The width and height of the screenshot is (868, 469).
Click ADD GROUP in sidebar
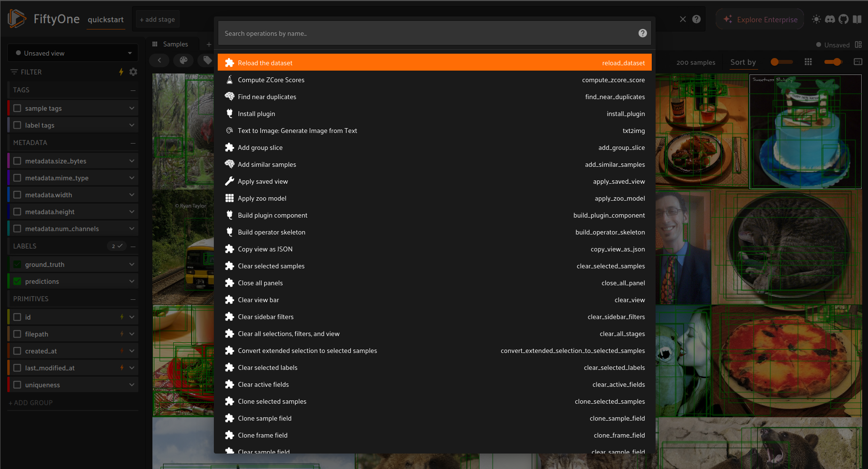(30, 402)
